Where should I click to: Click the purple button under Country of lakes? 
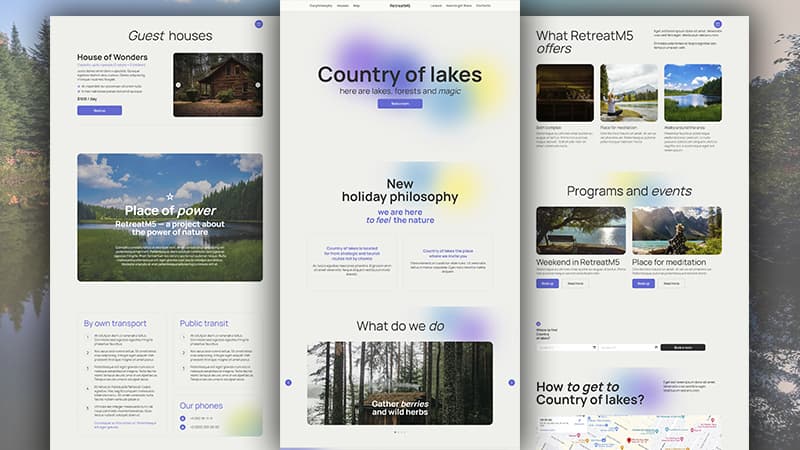point(399,104)
